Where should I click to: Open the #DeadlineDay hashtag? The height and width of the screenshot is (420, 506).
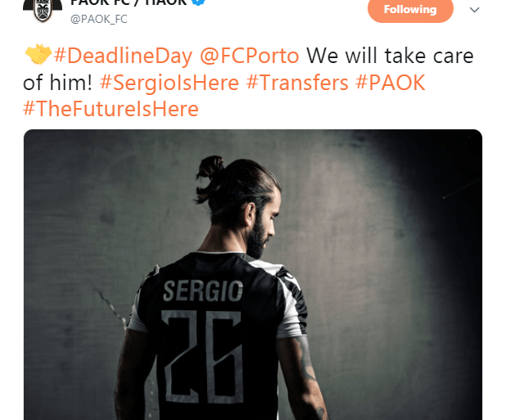click(x=123, y=56)
